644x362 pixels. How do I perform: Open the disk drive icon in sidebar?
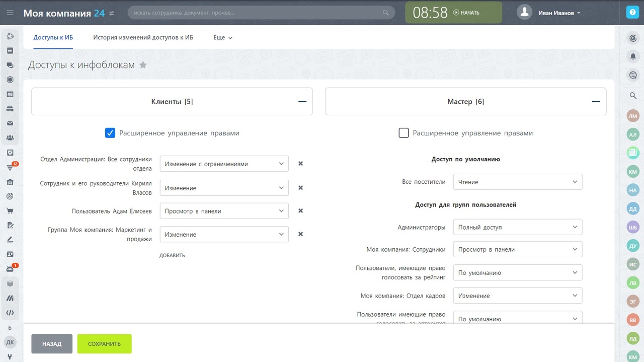(10, 109)
